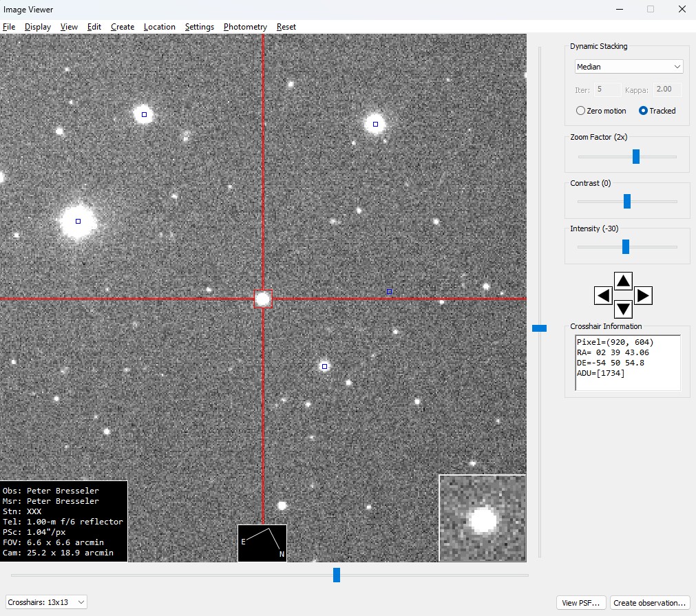Click the right arrow navigation button
Viewport: 696px width, 616px height.
click(x=643, y=296)
